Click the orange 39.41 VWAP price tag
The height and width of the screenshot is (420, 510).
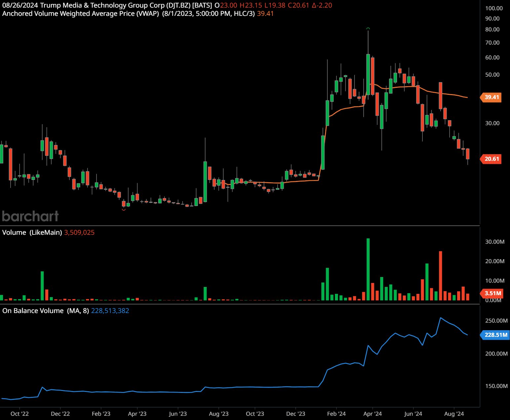[491, 97]
